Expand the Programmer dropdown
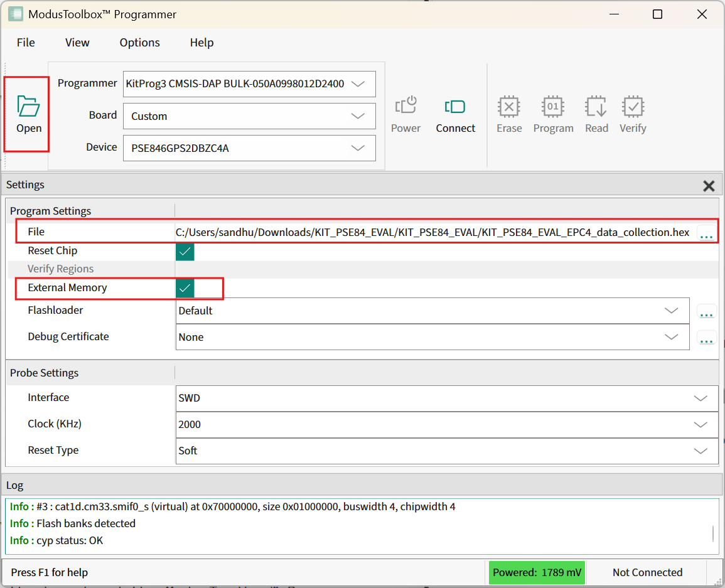The height and width of the screenshot is (588, 725). point(358,84)
